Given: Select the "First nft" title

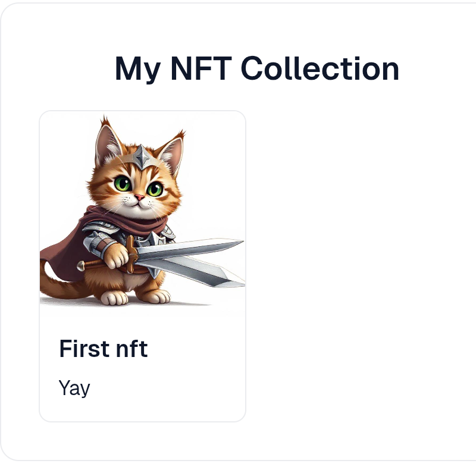Looking at the screenshot, I should (x=104, y=349).
